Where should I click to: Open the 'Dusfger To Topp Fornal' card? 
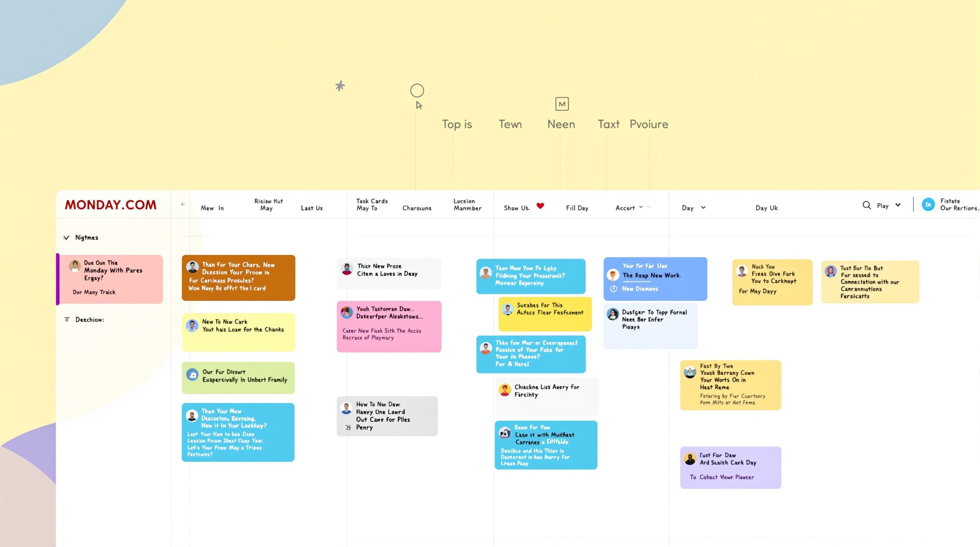click(651, 326)
